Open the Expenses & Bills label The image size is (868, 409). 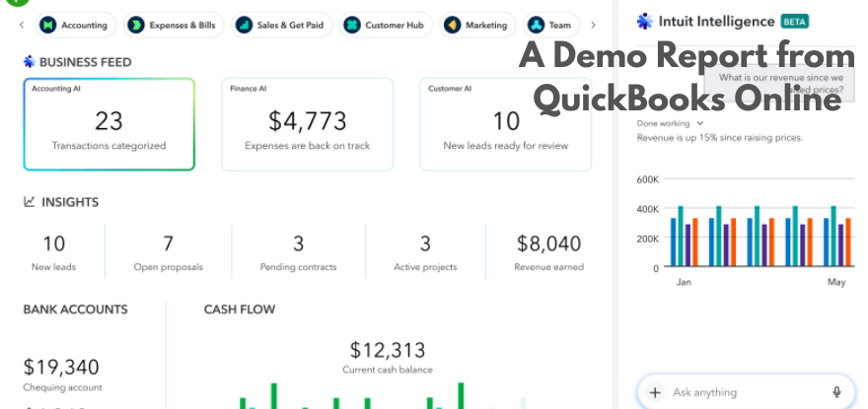point(182,25)
